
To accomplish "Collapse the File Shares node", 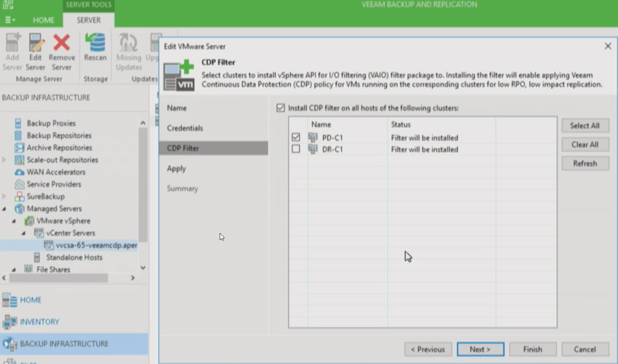I will [14, 269].
